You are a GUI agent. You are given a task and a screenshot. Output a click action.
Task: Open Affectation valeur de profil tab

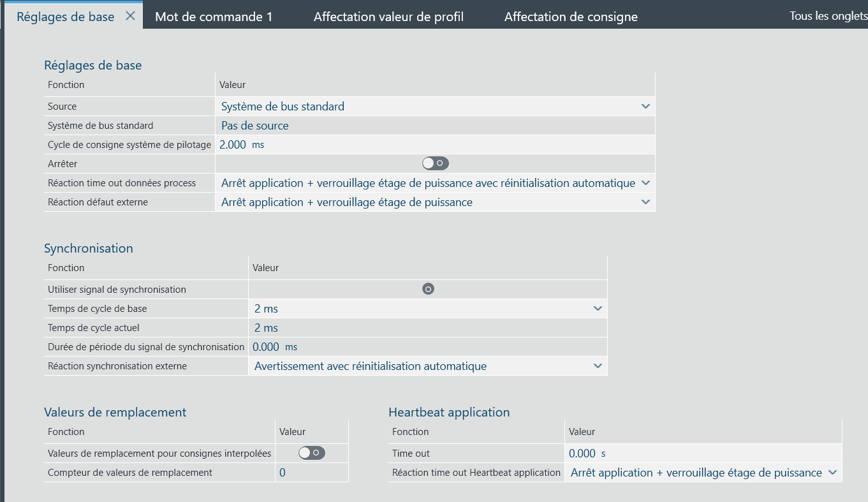coord(388,17)
